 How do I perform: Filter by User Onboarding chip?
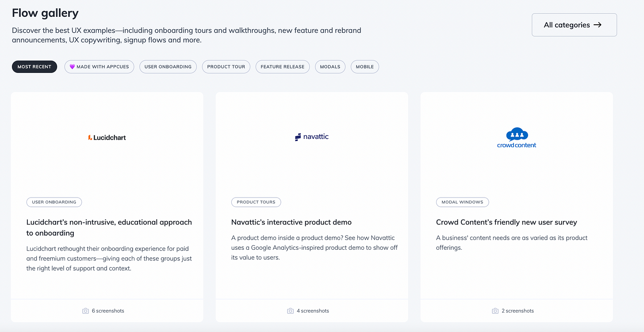click(x=168, y=67)
